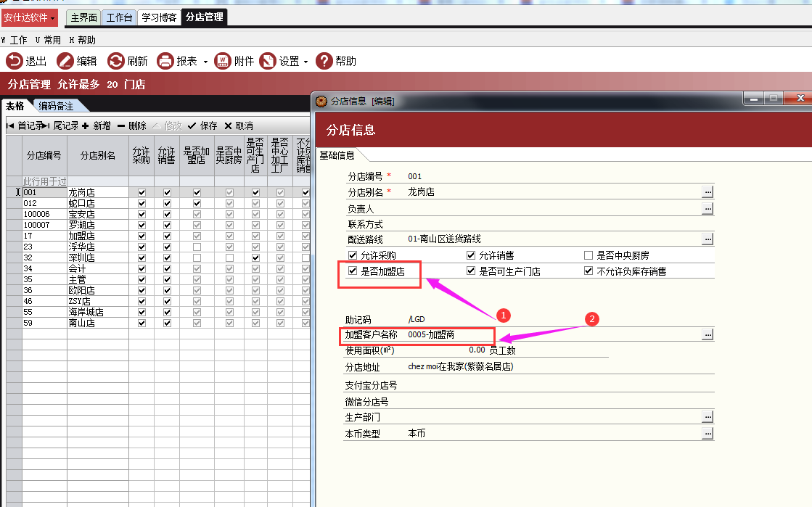812x507 pixels.
Task: Select the cell 100006 in table
Action: 44,214
